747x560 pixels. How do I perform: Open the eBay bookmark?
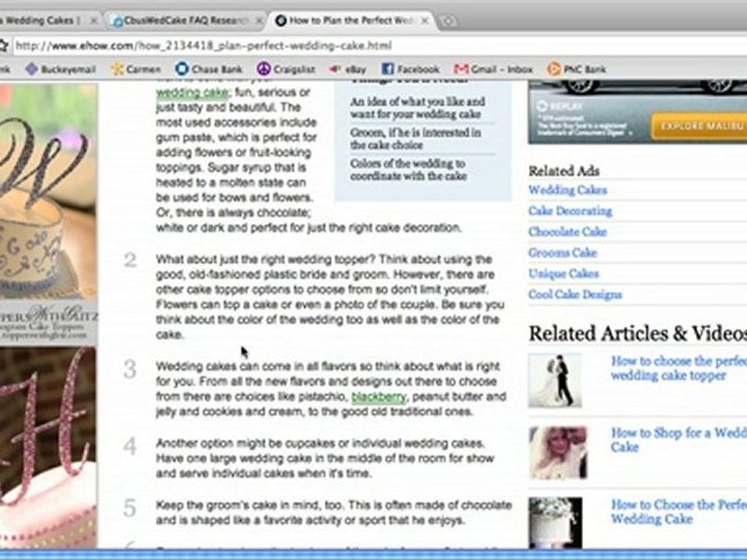(x=348, y=69)
